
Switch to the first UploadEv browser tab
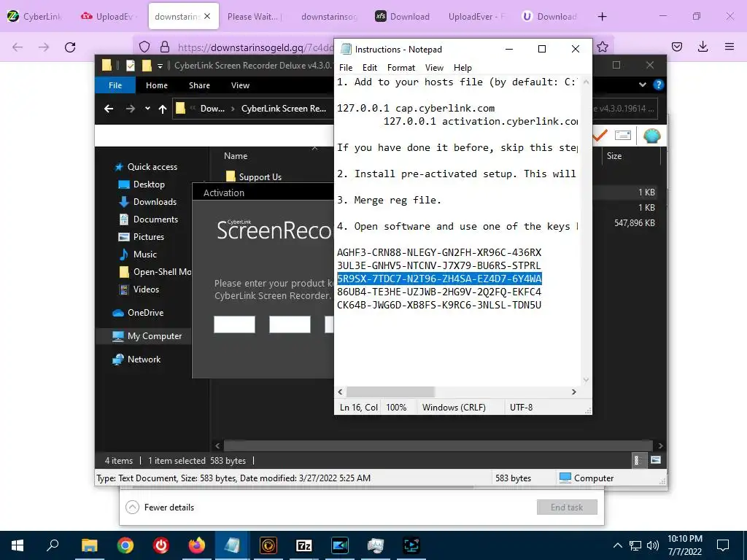pyautogui.click(x=109, y=17)
